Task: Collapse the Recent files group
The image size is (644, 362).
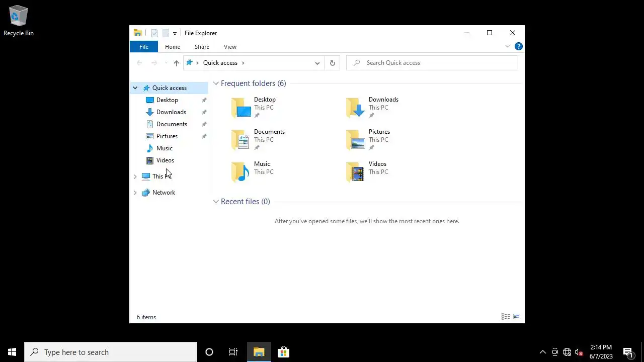Action: click(x=216, y=202)
